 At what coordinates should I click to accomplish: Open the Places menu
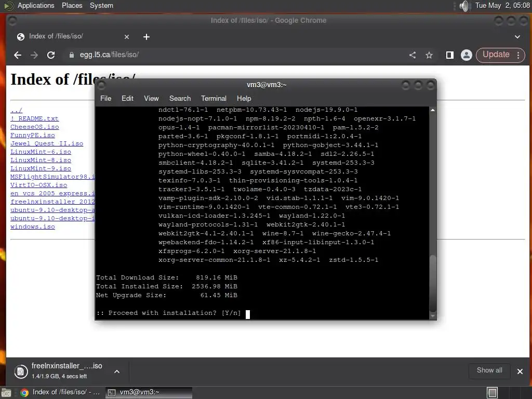pyautogui.click(x=72, y=5)
